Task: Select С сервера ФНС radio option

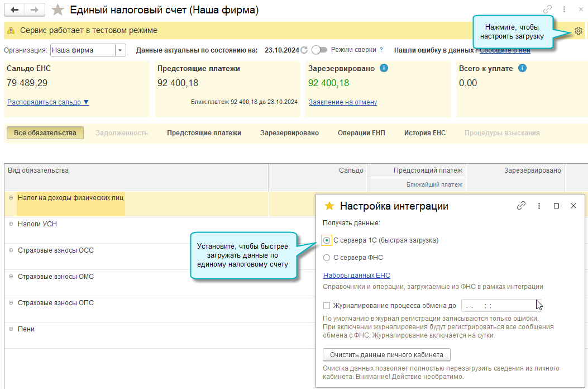Action: (x=327, y=258)
